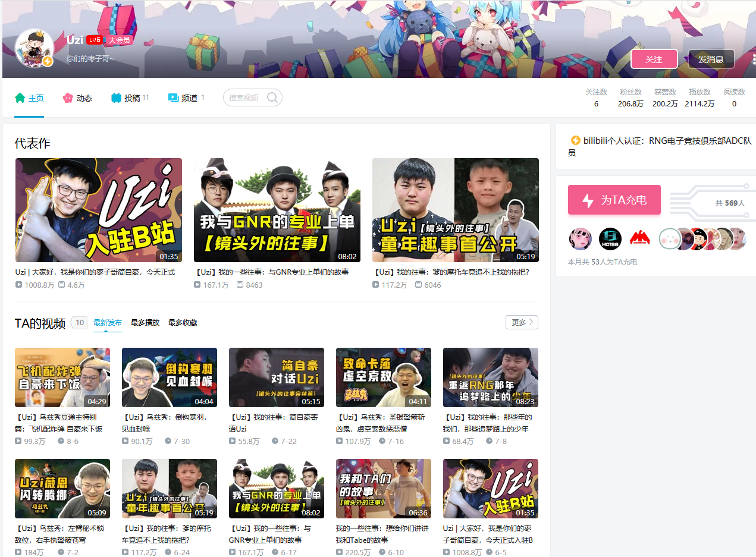The width and height of the screenshot is (756, 557).
Task: Click the HOT88 charger avatar
Action: (x=610, y=238)
